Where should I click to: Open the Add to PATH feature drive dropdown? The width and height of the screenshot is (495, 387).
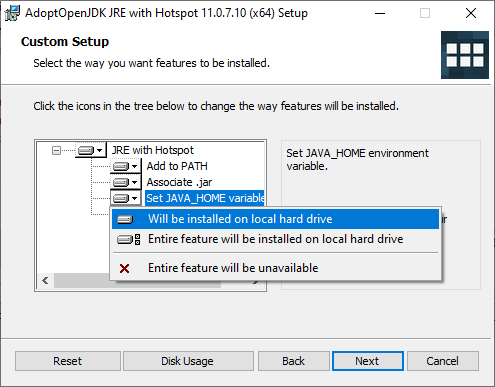tap(125, 166)
